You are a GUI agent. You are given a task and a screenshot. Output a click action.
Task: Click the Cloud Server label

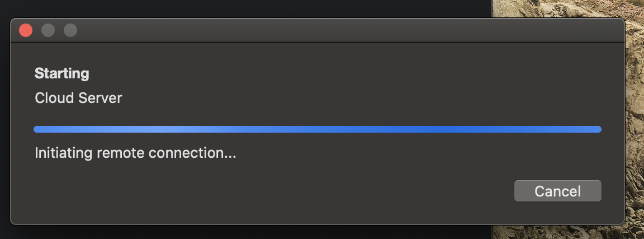pos(78,98)
